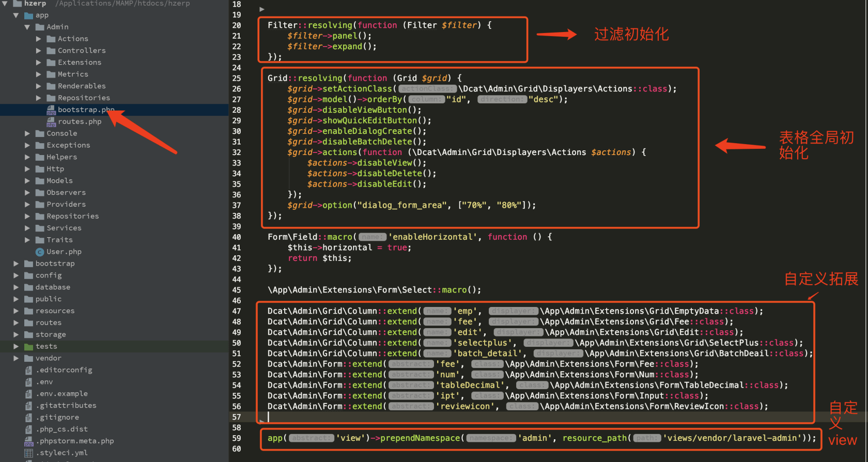
Task: Click the routes.php file icon
Action: [51, 122]
